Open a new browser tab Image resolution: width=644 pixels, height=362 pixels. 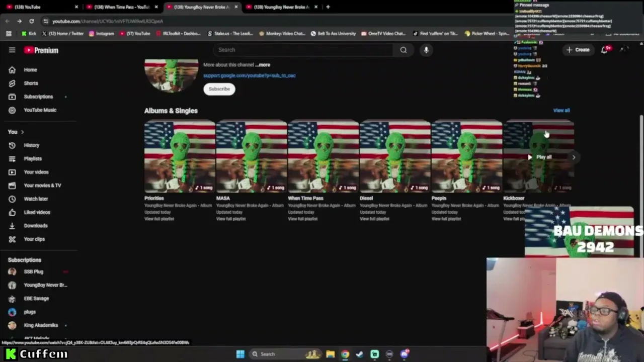328,7
